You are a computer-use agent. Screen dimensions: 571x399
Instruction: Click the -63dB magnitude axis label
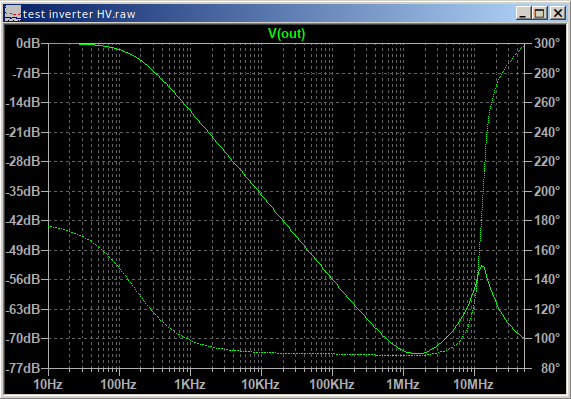pos(23,309)
